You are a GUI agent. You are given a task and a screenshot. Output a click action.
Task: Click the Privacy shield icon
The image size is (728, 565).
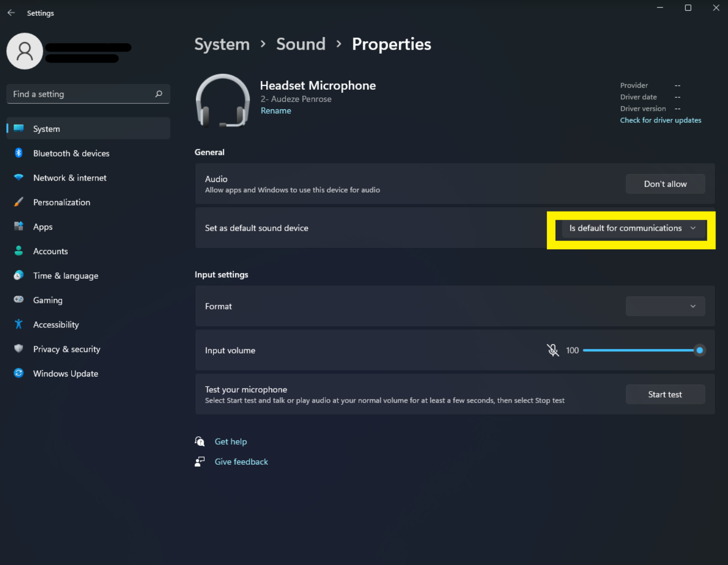click(x=19, y=348)
